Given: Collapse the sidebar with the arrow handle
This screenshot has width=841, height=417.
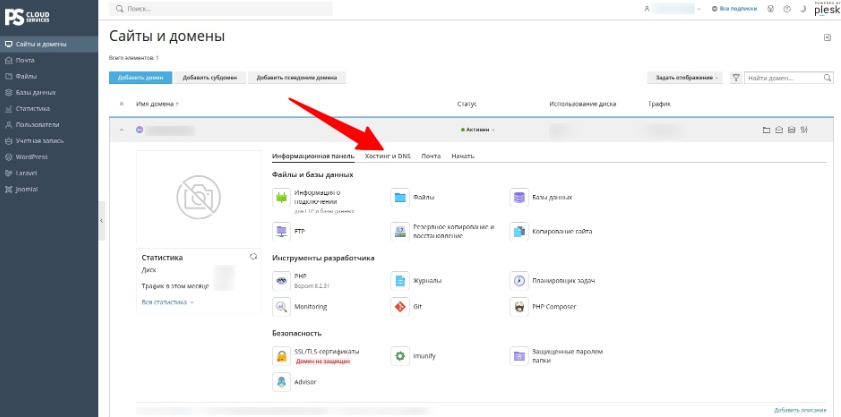Looking at the screenshot, I should tap(101, 221).
